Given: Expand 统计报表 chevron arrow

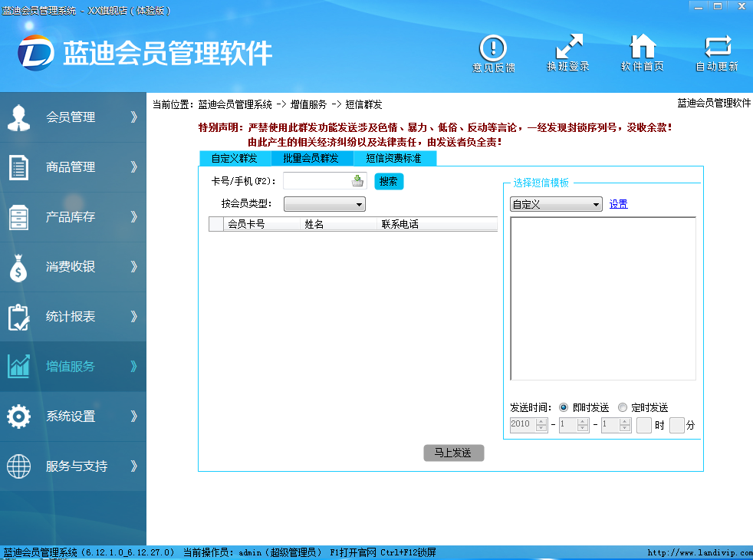Looking at the screenshot, I should click(x=134, y=316).
